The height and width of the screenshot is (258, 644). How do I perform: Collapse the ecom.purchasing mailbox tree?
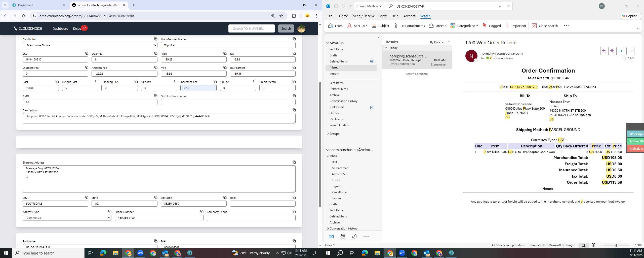328,150
